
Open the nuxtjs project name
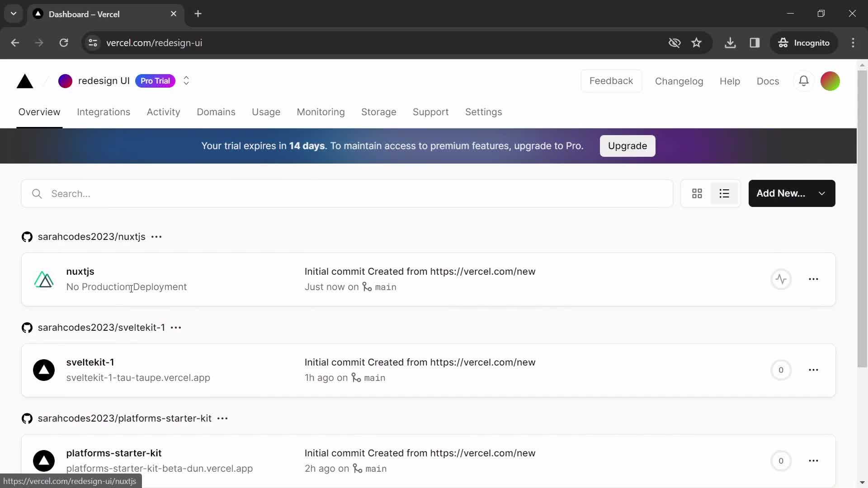[80, 272]
